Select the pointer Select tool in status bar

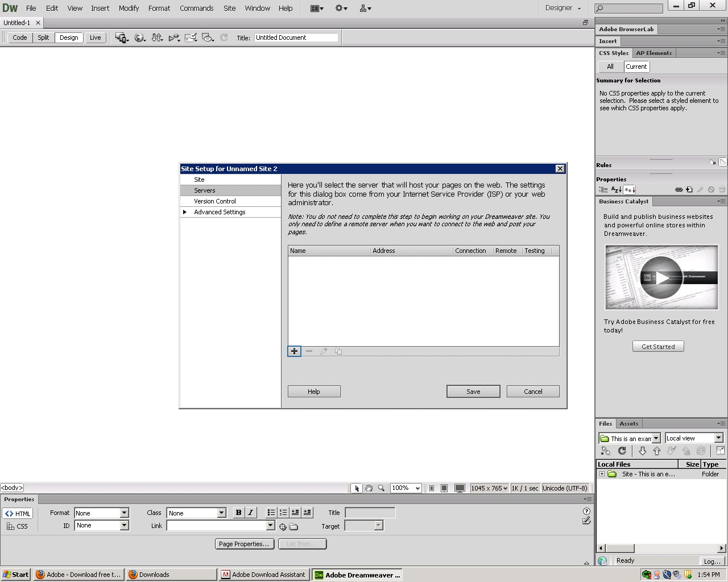pyautogui.click(x=357, y=488)
